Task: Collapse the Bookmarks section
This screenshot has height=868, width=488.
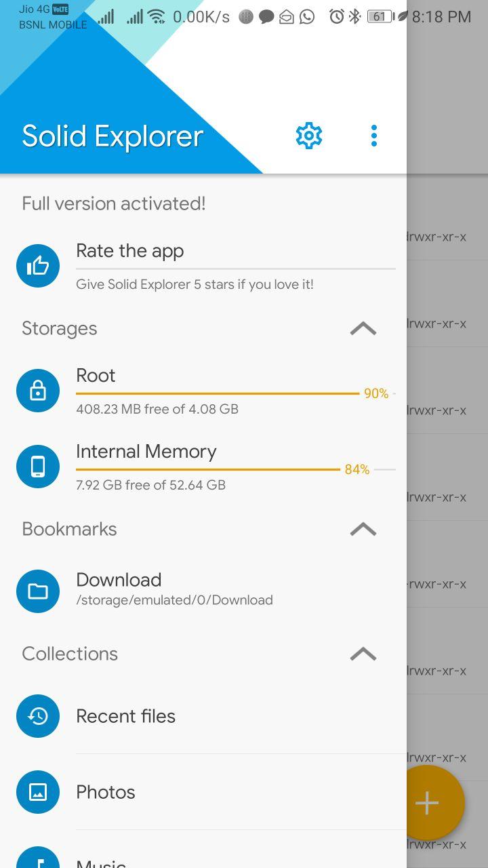Action: pyautogui.click(x=363, y=529)
